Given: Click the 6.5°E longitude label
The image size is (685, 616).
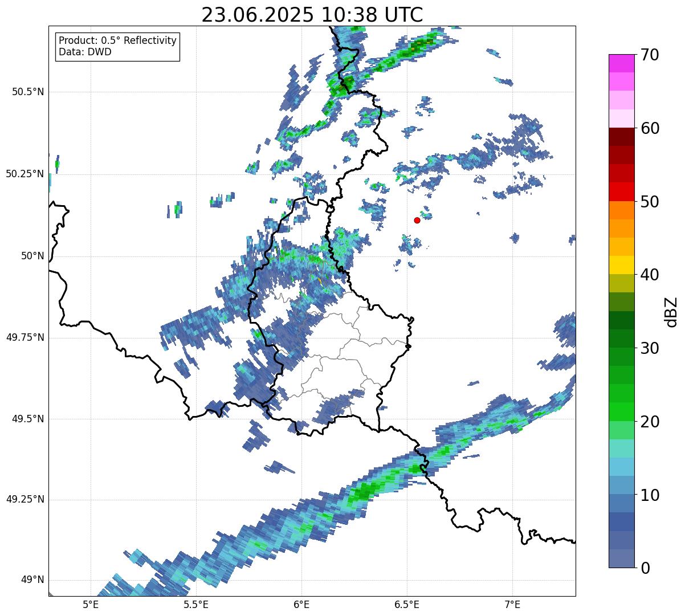Looking at the screenshot, I should tap(407, 604).
